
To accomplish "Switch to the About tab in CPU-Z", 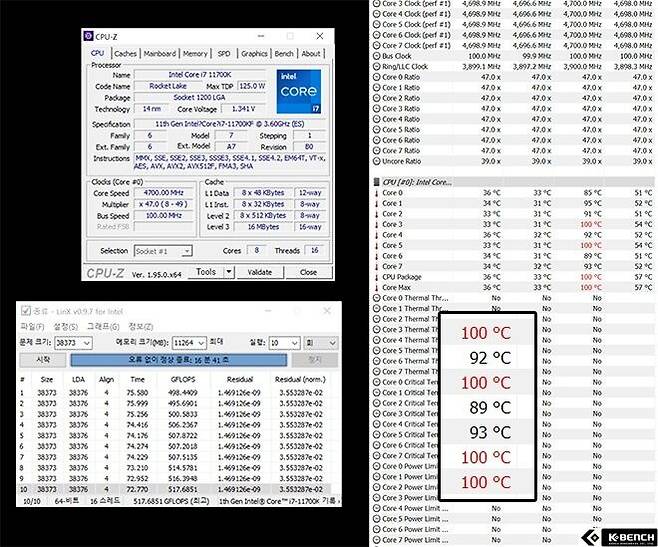I will tap(311, 54).
